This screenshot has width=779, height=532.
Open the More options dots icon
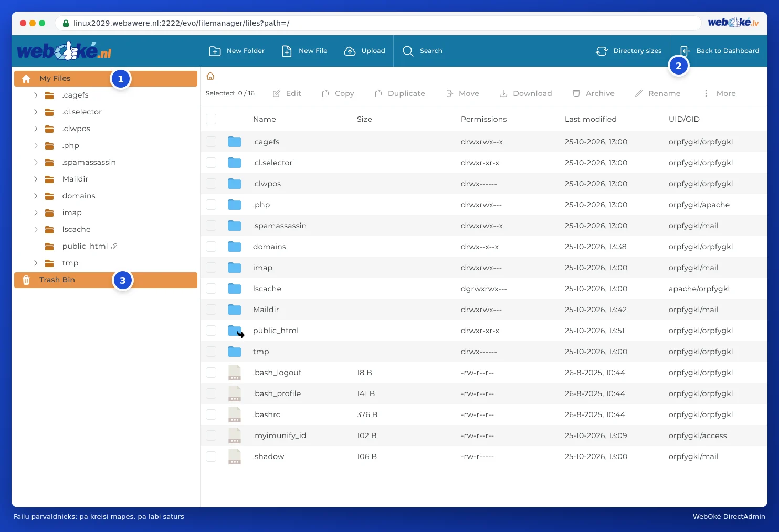coord(706,93)
